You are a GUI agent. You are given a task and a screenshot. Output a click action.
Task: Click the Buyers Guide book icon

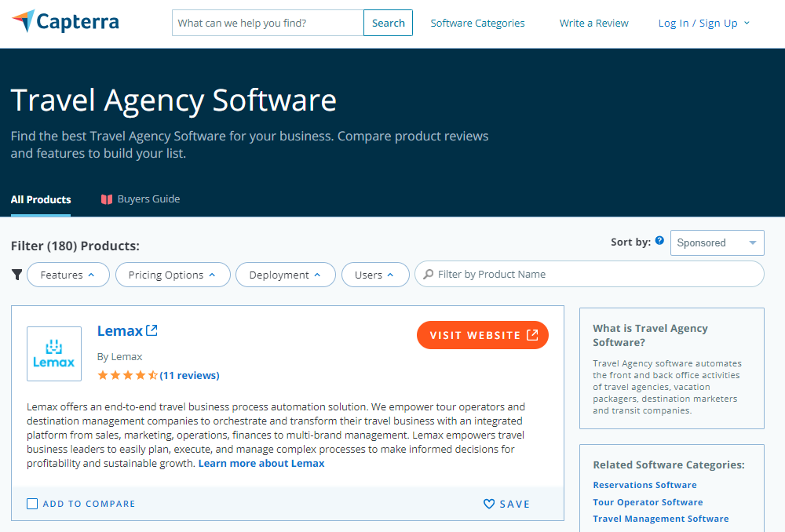106,199
